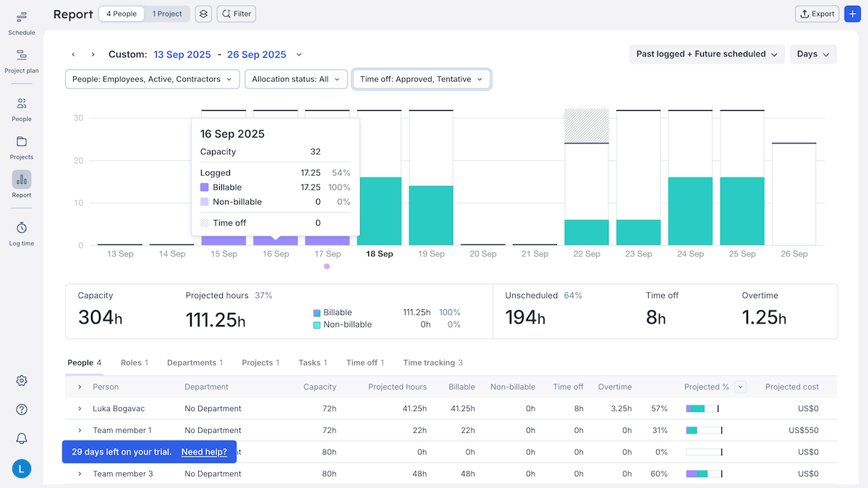Open the Days granularity dropdown
868x488 pixels.
812,54
